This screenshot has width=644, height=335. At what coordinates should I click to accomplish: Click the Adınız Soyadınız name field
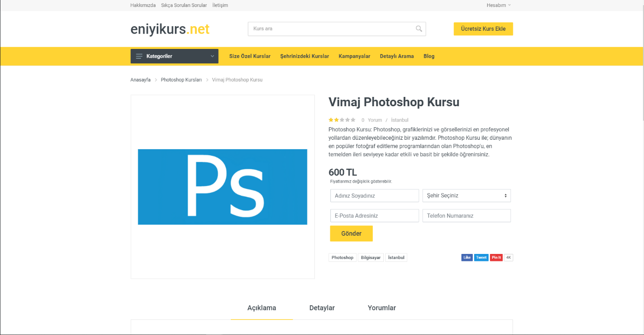tap(375, 196)
